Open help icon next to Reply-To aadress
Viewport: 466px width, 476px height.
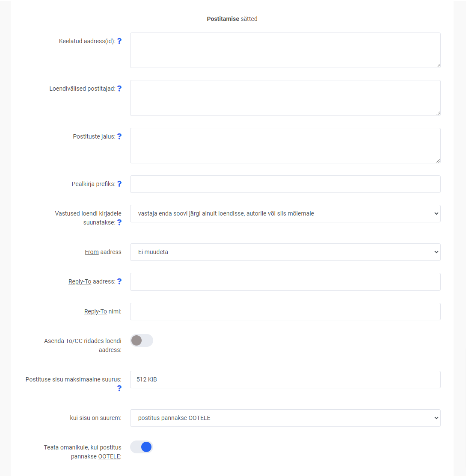(119, 281)
